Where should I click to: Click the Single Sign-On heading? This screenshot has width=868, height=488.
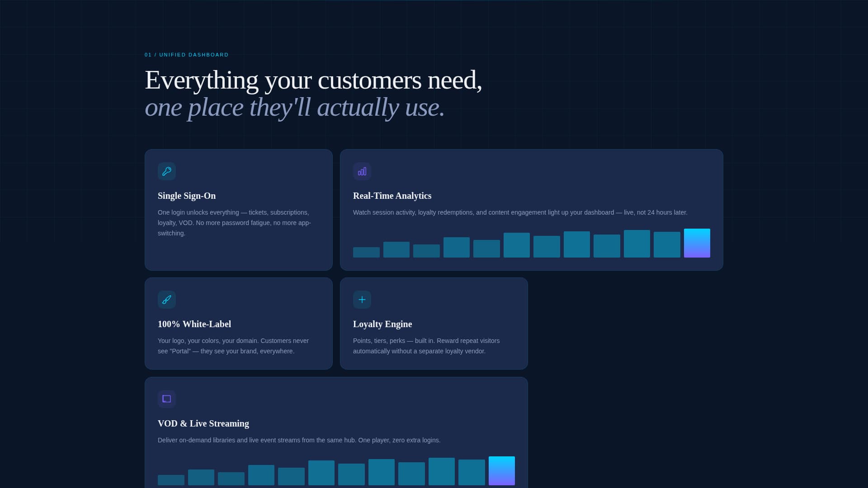(x=187, y=196)
